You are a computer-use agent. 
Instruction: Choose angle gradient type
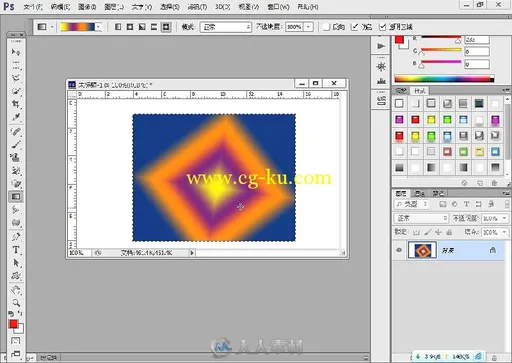[142, 27]
